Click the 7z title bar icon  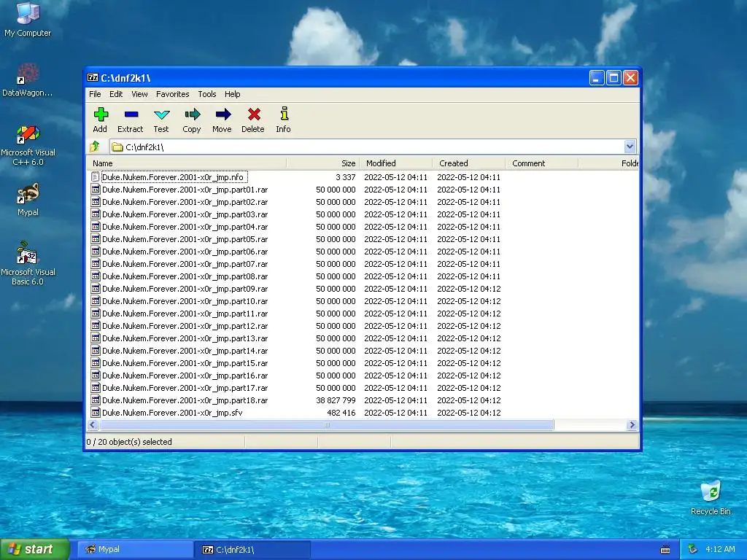(x=93, y=77)
